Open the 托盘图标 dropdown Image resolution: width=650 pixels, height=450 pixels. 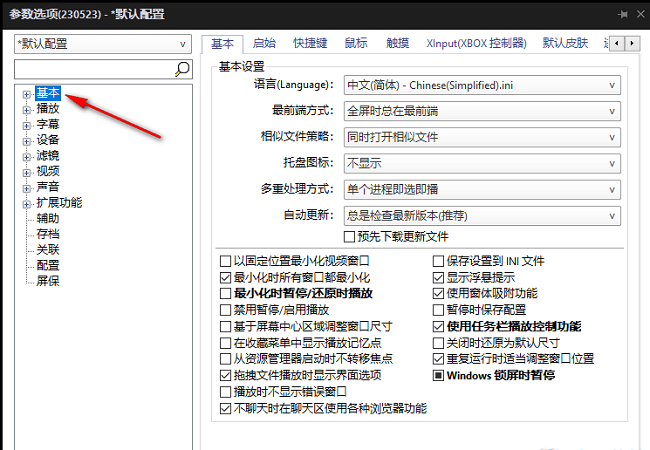point(482,164)
